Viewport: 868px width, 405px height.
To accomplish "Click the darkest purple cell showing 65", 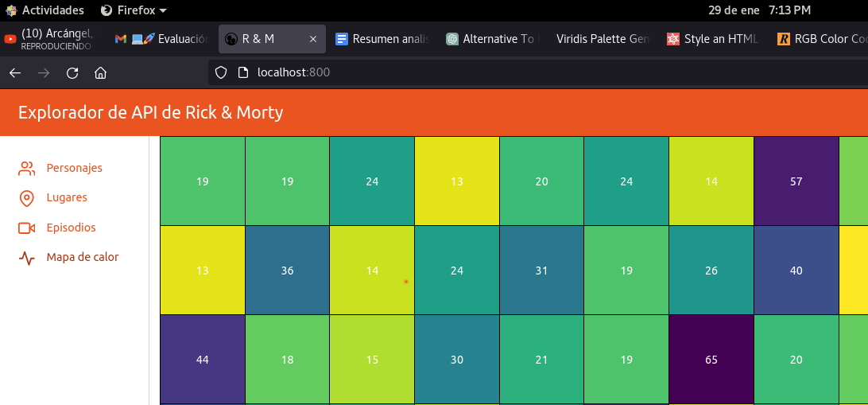I will point(711,360).
